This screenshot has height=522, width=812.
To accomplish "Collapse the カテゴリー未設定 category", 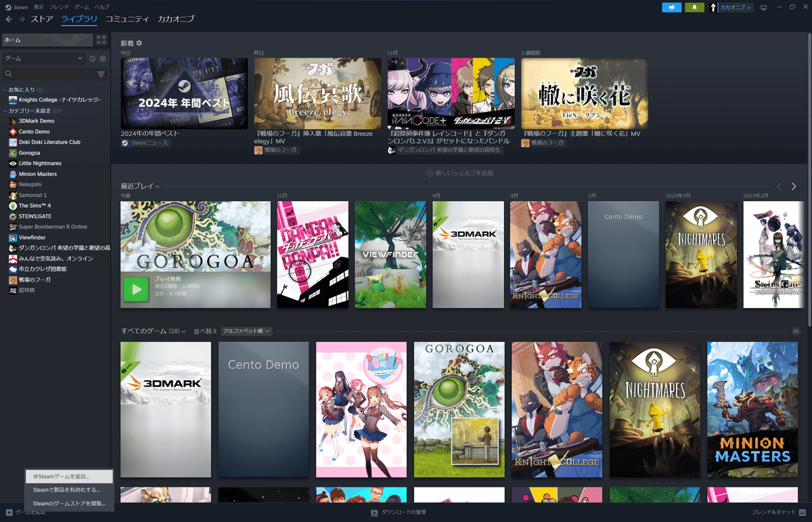I will click(x=5, y=110).
